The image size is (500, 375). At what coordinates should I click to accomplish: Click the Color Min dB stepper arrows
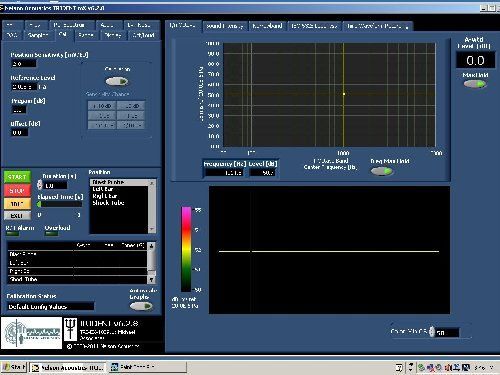432,332
